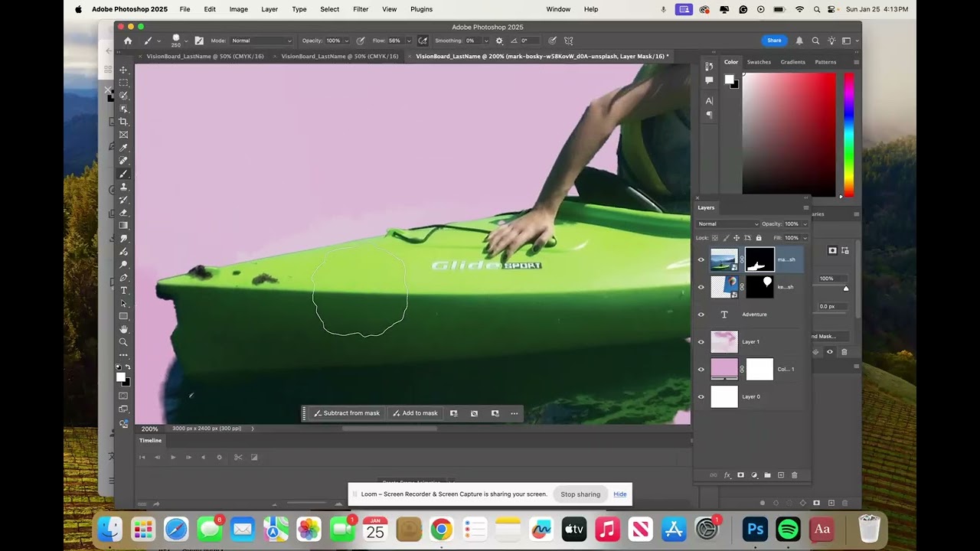Select the kayak layer mask thumbnail

[759, 259]
